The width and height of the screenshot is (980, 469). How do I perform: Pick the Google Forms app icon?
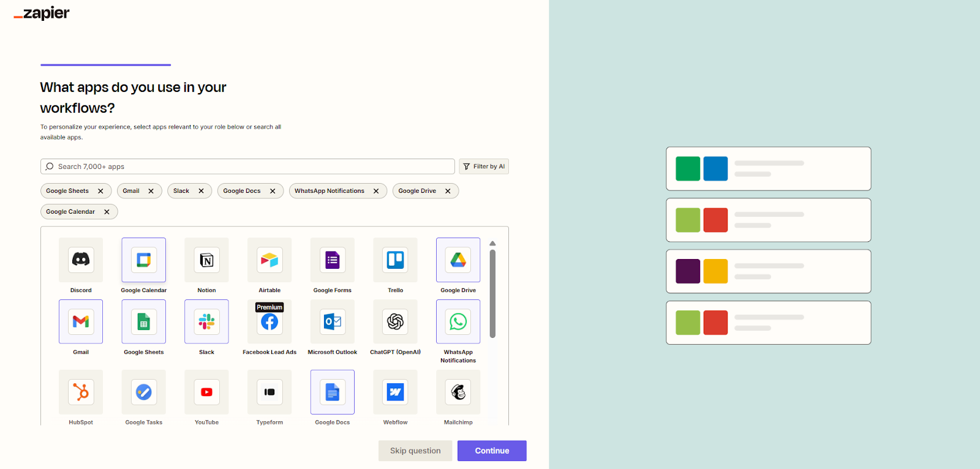[333, 260]
